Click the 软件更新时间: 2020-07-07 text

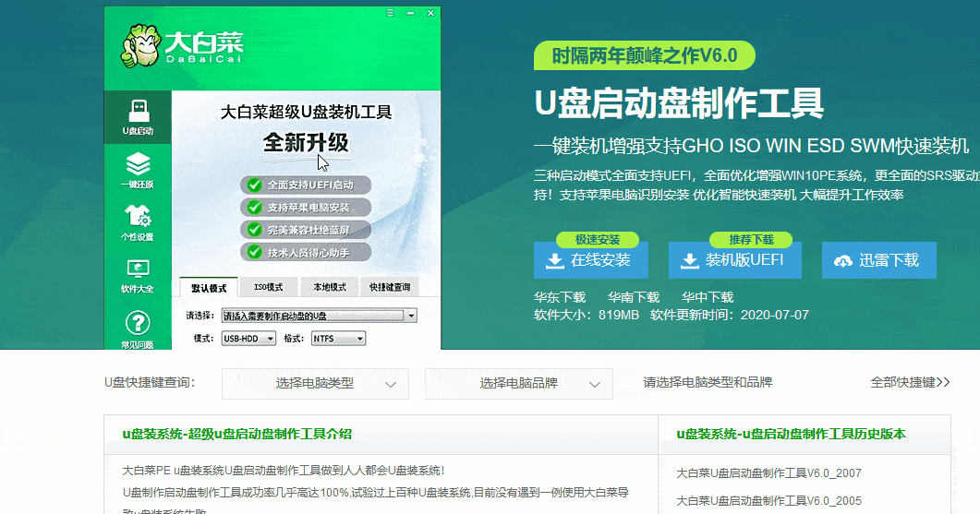click(730, 315)
